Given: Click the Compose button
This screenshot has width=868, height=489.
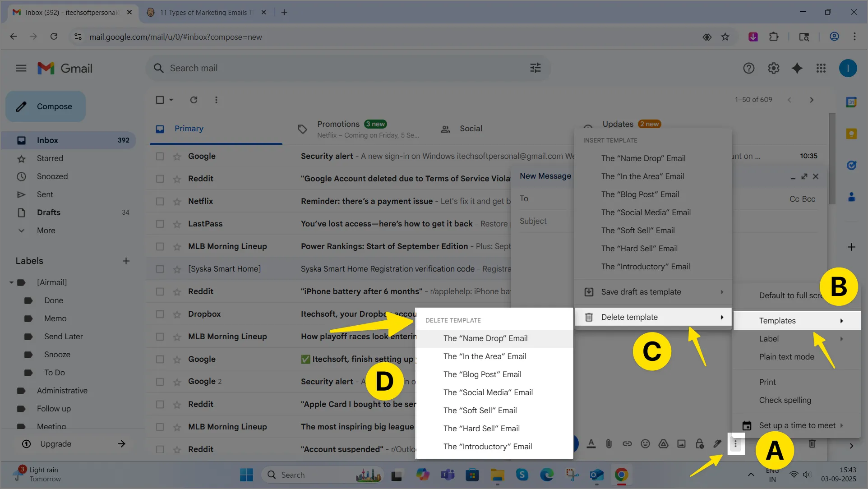Looking at the screenshot, I should click(x=46, y=106).
